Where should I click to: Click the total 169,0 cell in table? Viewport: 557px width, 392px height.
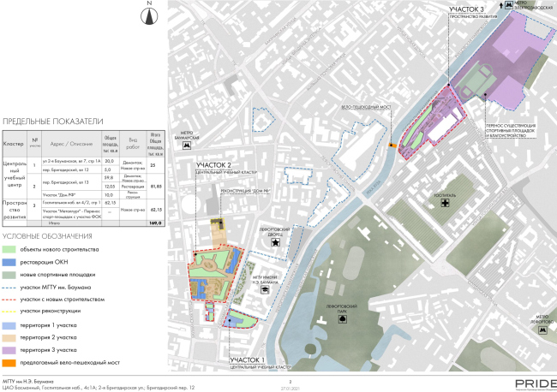(156, 221)
